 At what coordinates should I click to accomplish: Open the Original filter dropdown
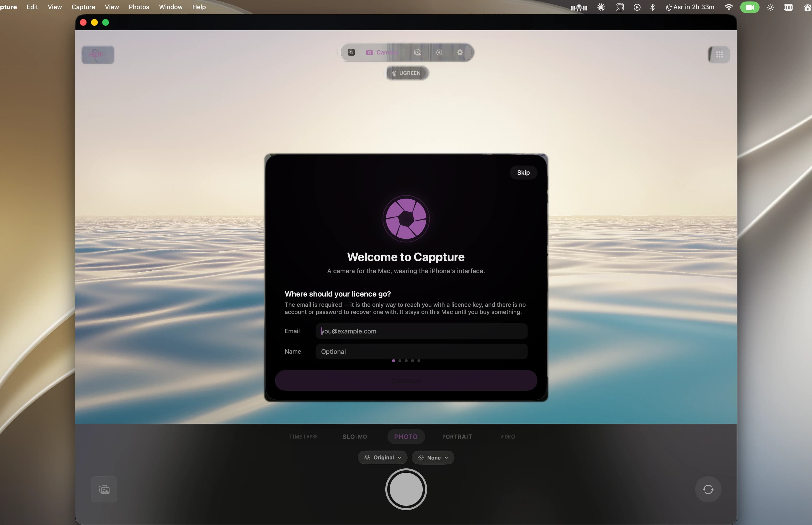coord(382,458)
